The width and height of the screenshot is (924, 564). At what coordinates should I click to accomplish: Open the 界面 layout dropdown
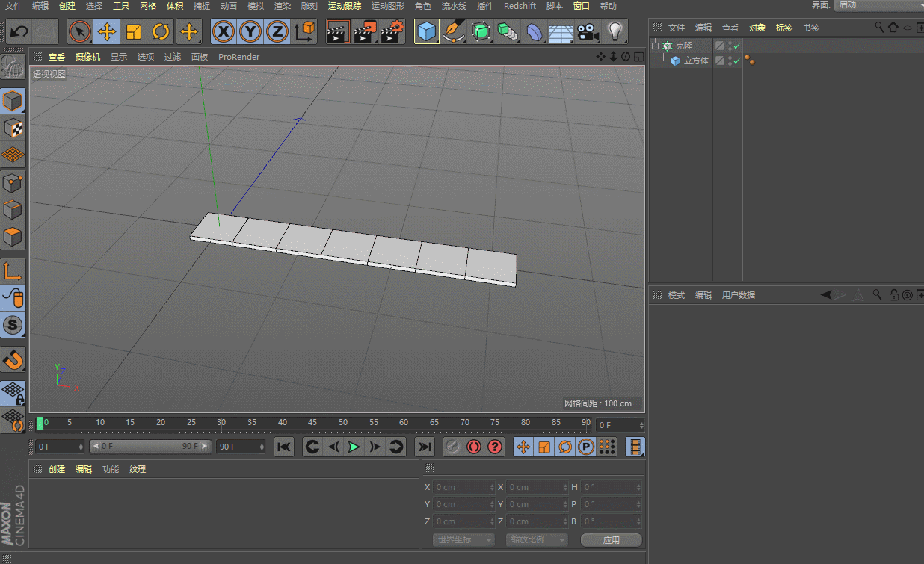click(x=878, y=5)
